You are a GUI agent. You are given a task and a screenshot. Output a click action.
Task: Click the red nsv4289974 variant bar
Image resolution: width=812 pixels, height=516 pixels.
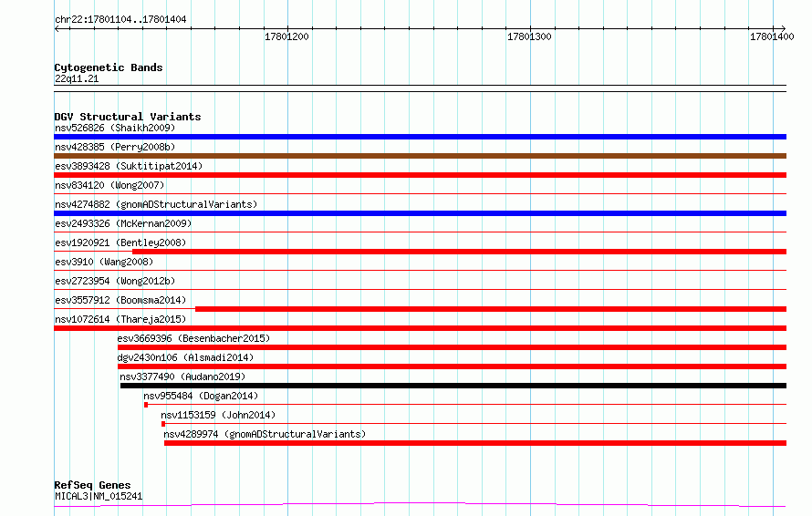click(x=475, y=443)
